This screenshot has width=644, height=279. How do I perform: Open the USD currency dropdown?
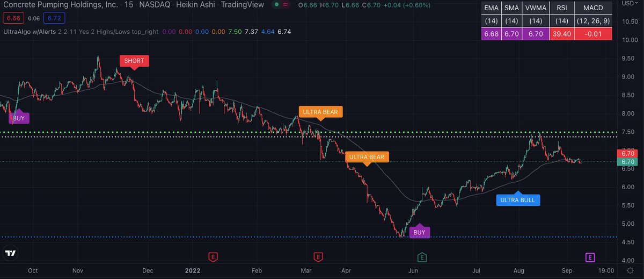coord(629,5)
